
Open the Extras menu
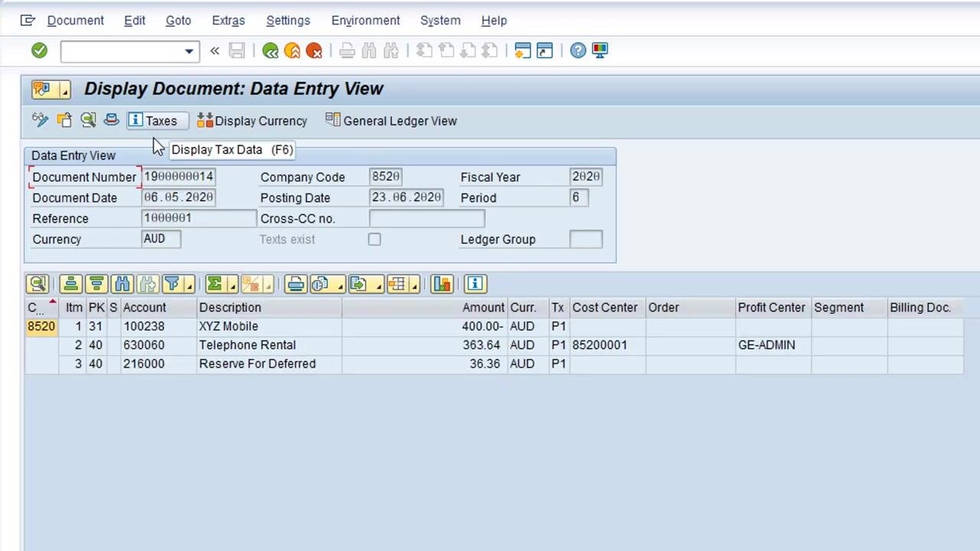228,21
